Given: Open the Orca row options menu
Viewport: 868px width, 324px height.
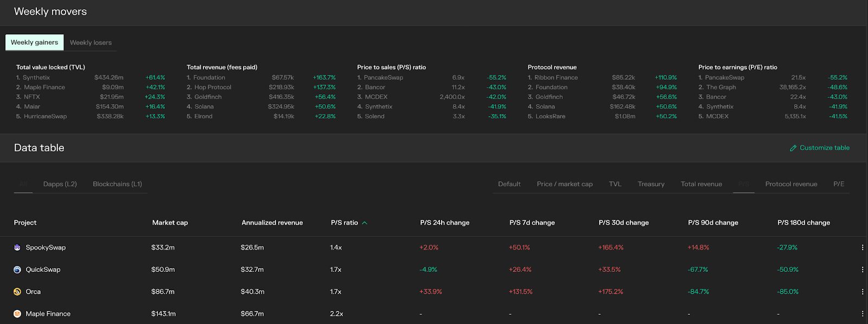Looking at the screenshot, I should coord(862,292).
